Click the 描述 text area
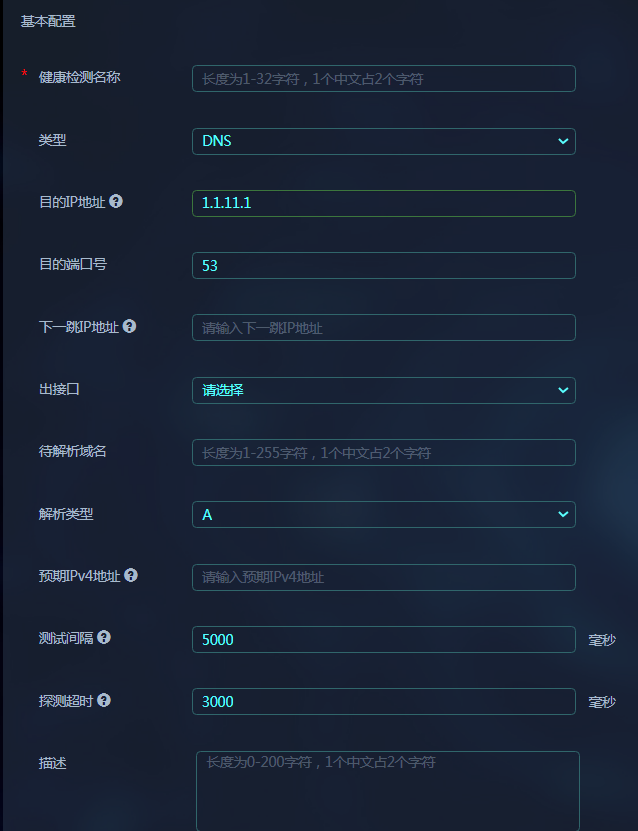Image resolution: width=638 pixels, height=831 pixels. 388,791
